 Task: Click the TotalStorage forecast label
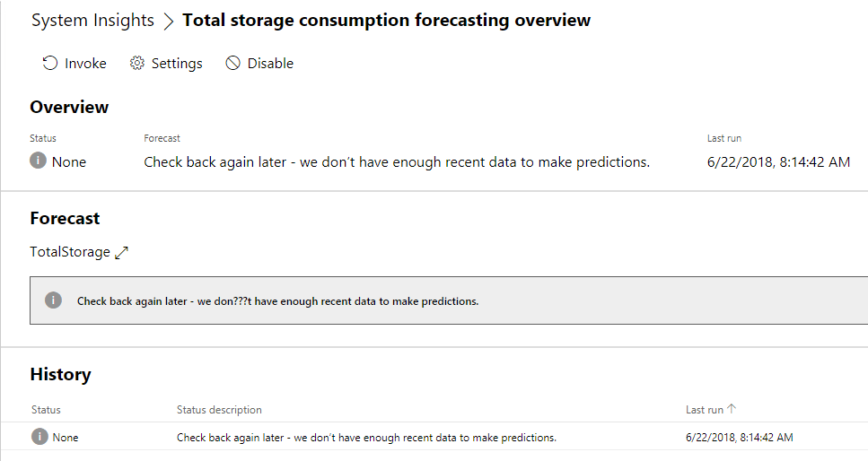(x=70, y=253)
